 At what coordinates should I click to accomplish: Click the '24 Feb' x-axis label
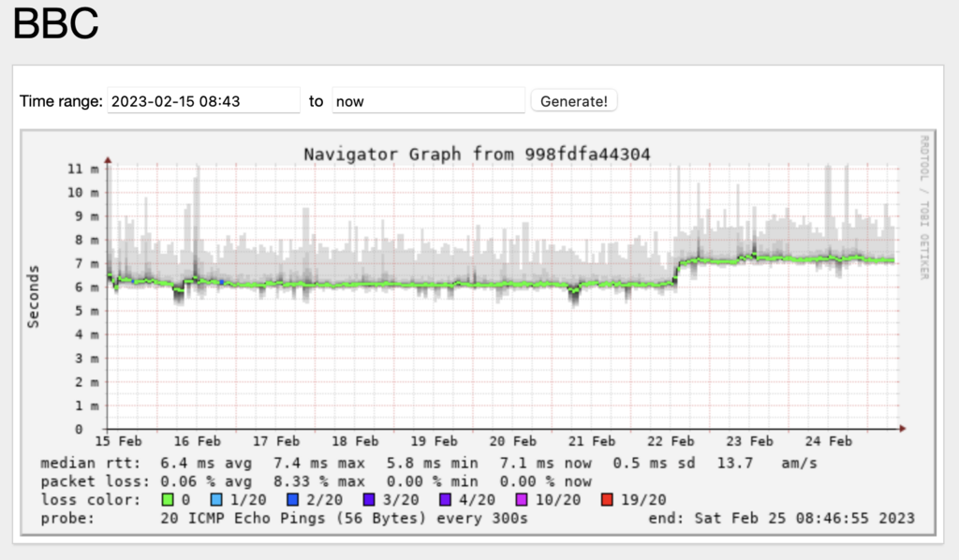pos(828,441)
